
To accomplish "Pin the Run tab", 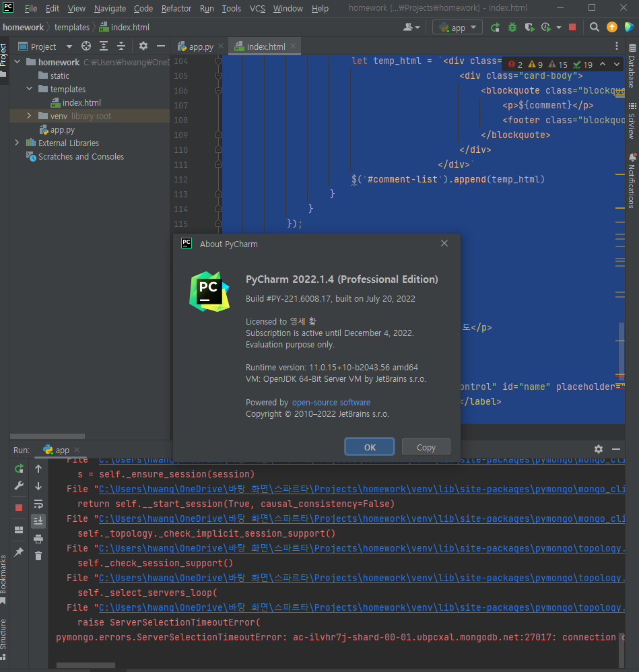I will (x=19, y=552).
